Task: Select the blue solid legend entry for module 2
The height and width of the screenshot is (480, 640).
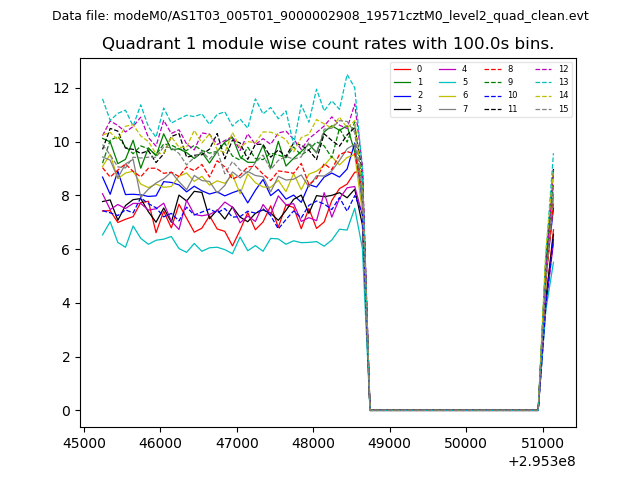Action: click(x=402, y=95)
